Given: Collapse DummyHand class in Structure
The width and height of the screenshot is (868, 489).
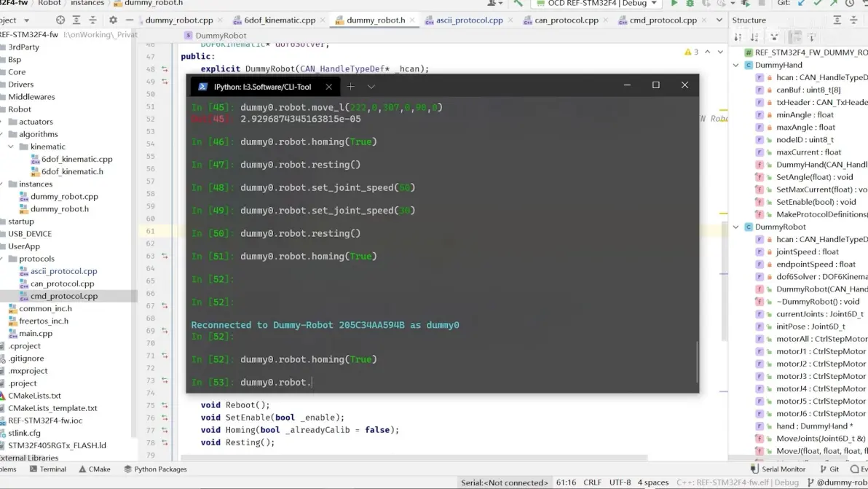Looking at the screenshot, I should 735,65.
